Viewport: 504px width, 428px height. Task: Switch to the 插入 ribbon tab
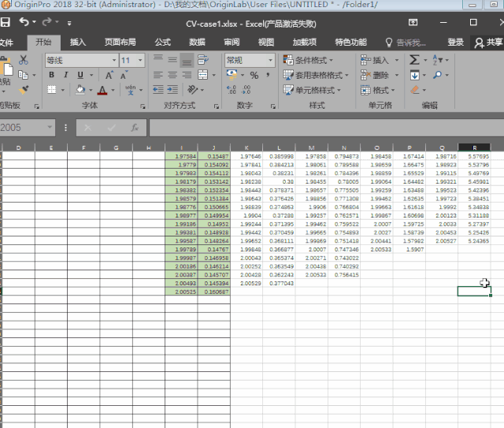(78, 42)
